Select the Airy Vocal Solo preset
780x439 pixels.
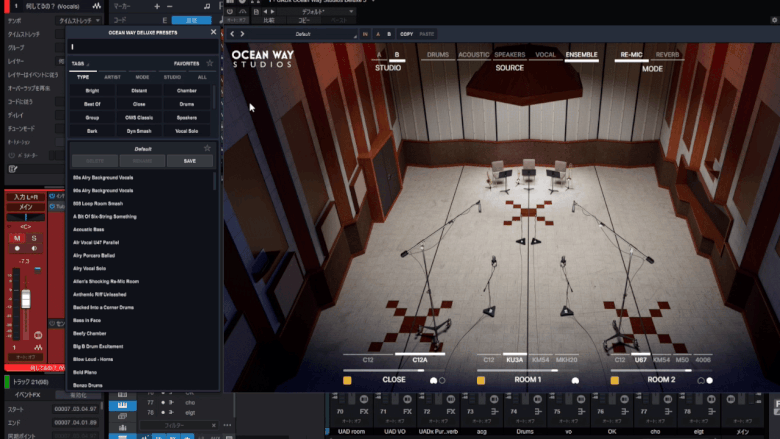90,268
